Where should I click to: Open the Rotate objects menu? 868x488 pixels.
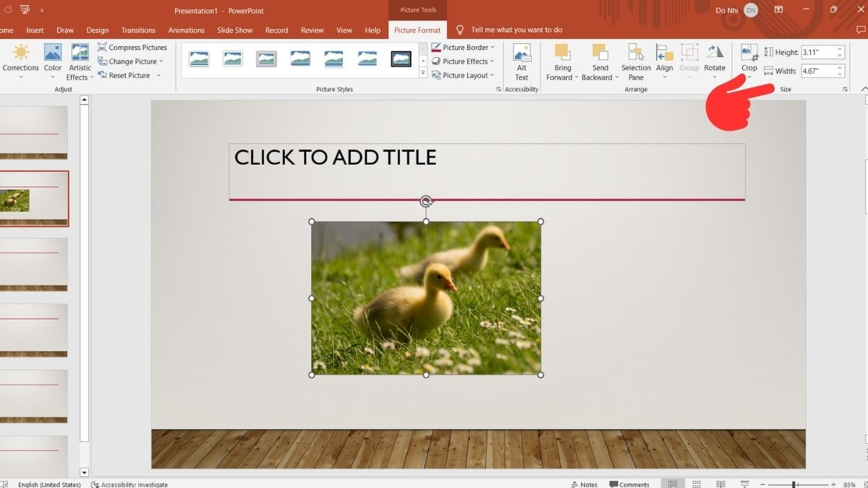click(715, 61)
